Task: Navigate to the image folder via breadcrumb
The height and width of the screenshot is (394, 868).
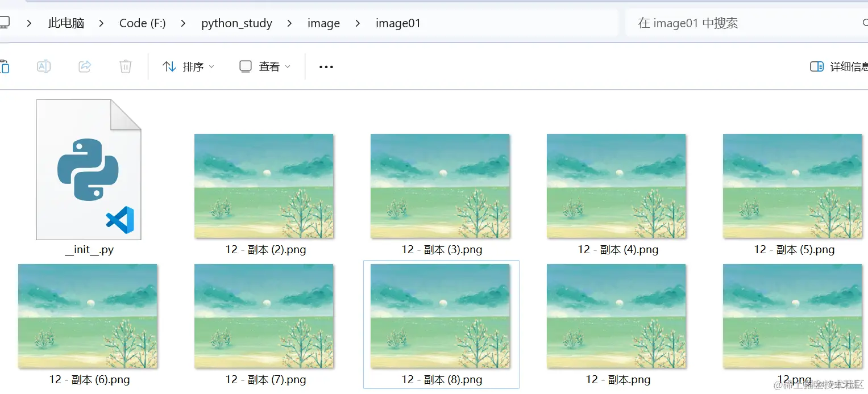Action: [x=323, y=23]
